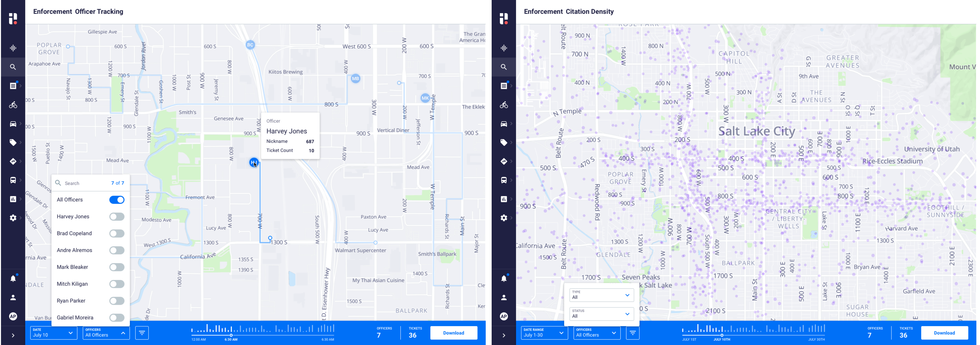Image resolution: width=980 pixels, height=345 pixels.
Task: Open the Date July 10 dropdown
Action: pyautogui.click(x=54, y=333)
